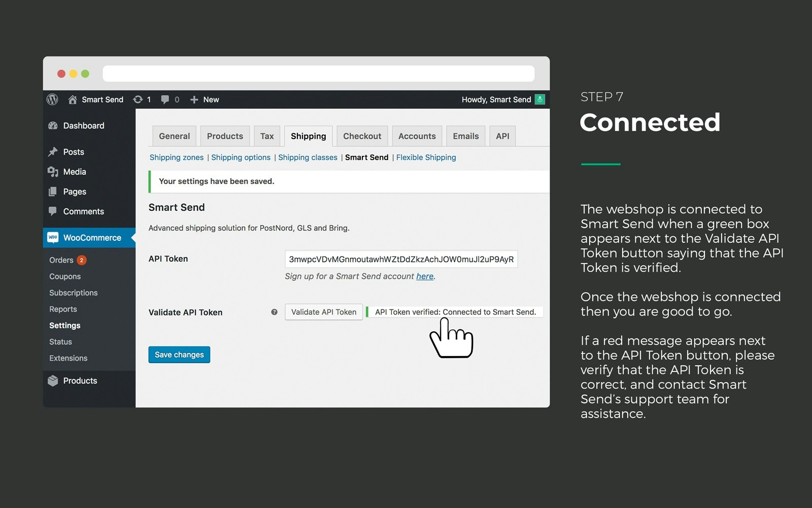Viewport: 812px width, 508px height.
Task: Click 'Smart Send' site name in admin bar
Action: tap(103, 100)
